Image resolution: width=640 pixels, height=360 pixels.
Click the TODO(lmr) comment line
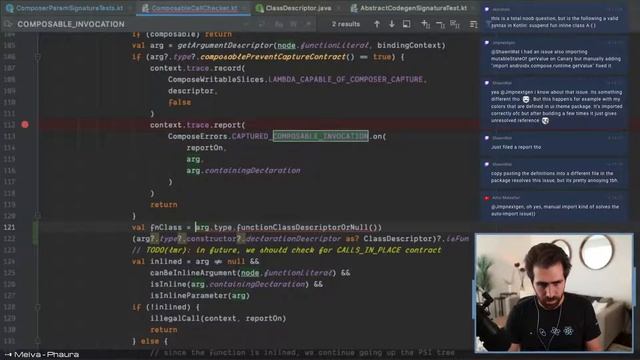tap(287, 250)
